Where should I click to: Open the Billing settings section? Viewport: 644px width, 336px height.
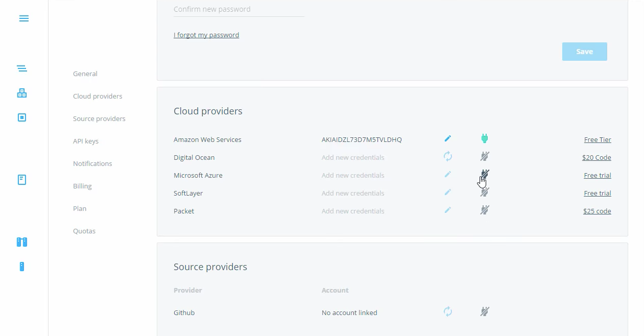pyautogui.click(x=82, y=186)
